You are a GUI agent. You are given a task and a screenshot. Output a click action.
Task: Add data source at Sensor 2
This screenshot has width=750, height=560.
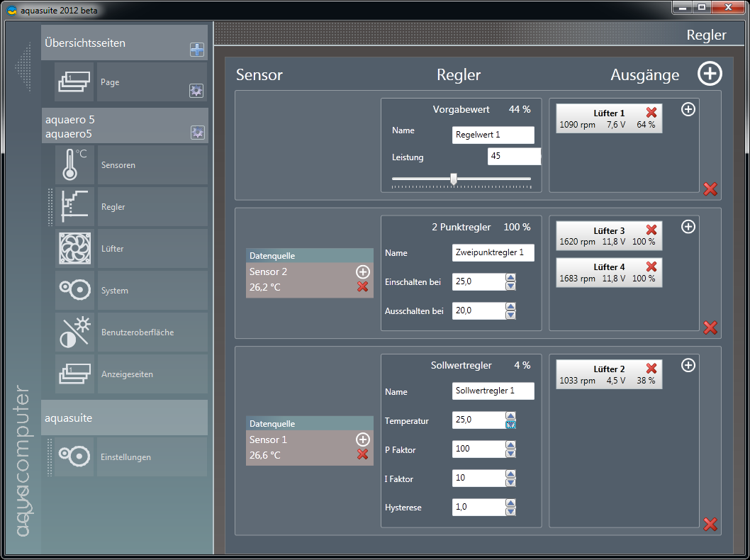coord(362,272)
